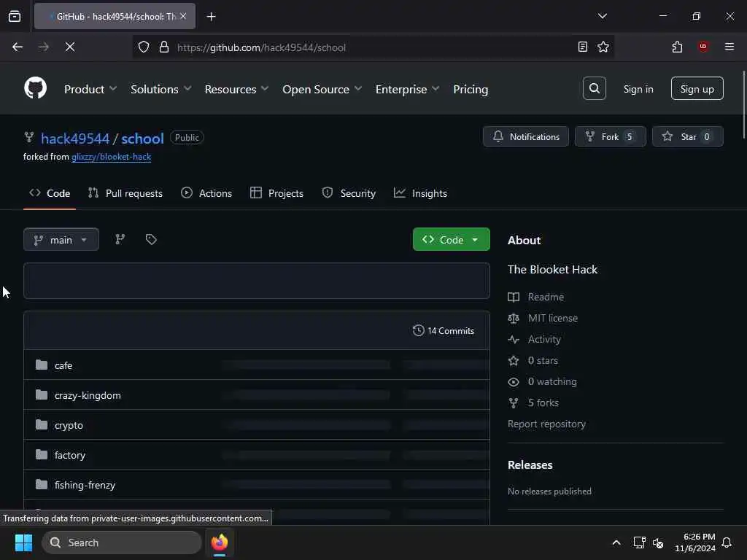Open repository Activity link

[544, 340]
